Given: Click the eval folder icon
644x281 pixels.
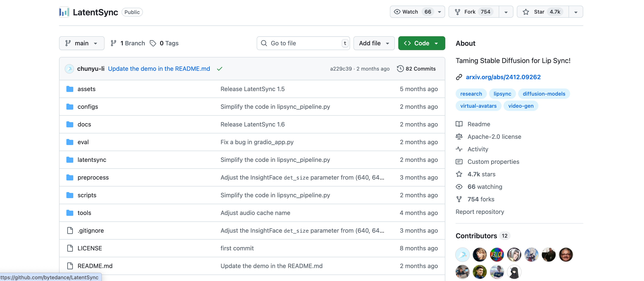Looking at the screenshot, I should tap(70, 142).
